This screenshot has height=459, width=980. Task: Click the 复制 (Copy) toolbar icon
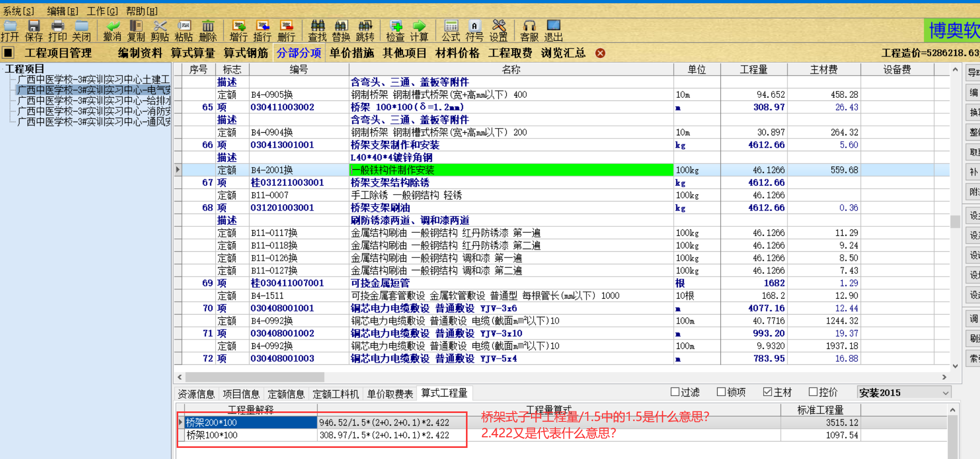coord(136,31)
